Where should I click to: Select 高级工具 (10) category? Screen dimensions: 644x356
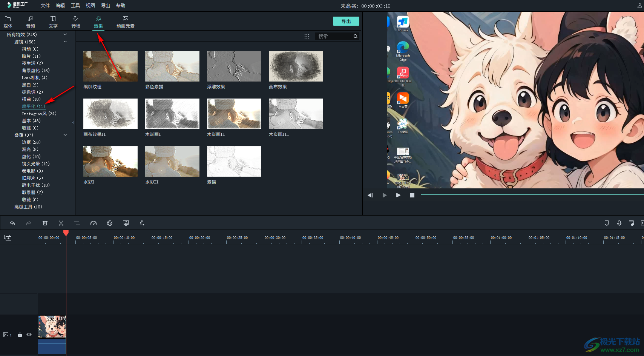tap(28, 207)
